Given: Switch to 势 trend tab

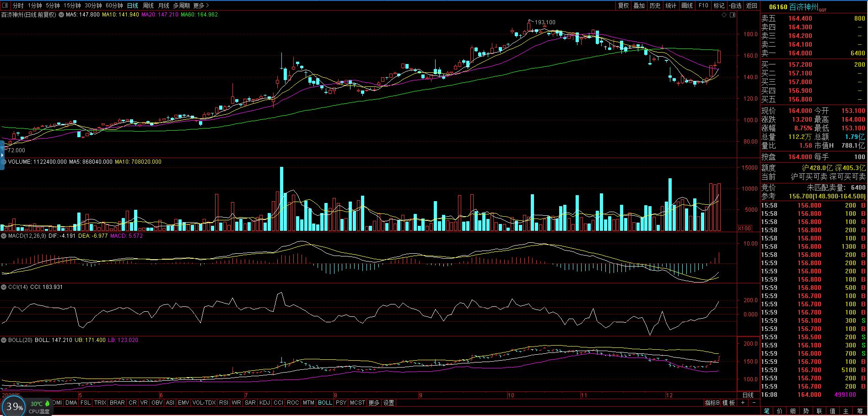Looking at the screenshot, I should tap(806, 411).
